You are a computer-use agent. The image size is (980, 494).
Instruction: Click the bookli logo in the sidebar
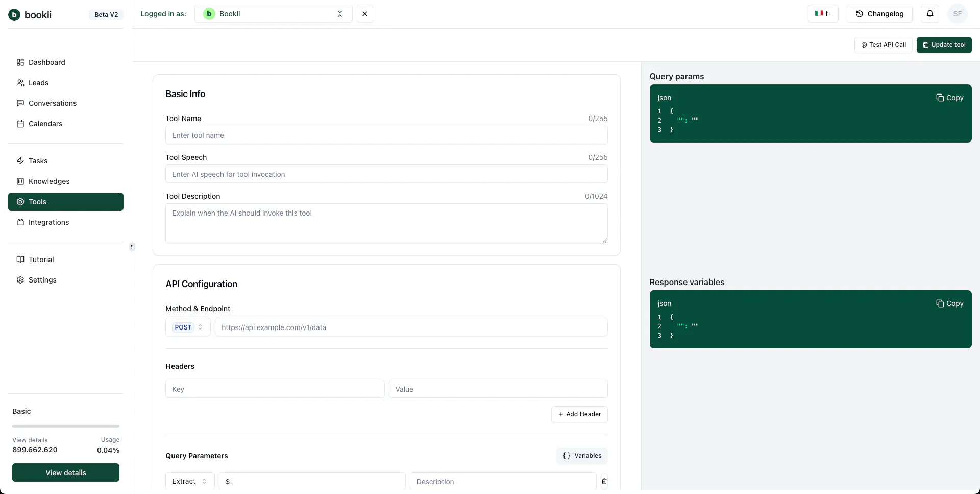click(x=30, y=15)
